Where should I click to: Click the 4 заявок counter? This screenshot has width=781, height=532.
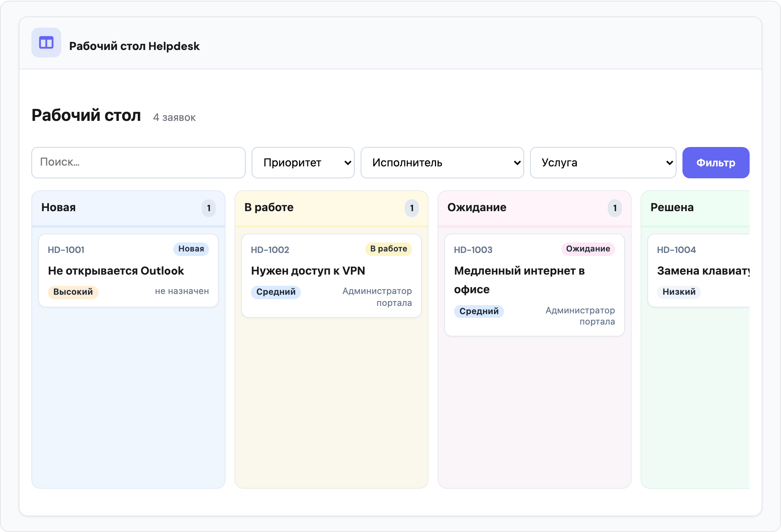click(174, 118)
